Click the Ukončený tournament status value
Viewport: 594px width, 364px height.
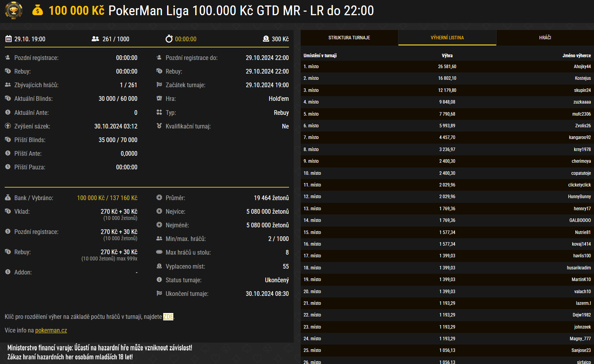tap(277, 280)
